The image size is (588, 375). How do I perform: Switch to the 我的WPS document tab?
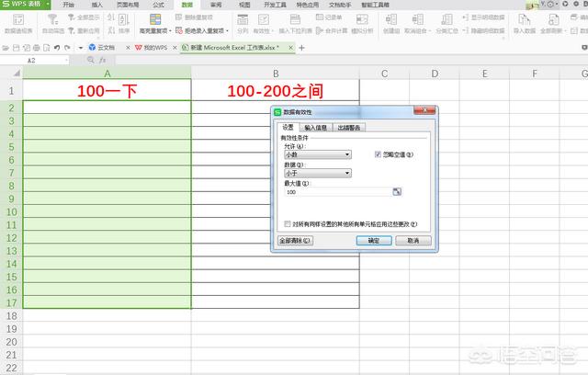tap(152, 48)
